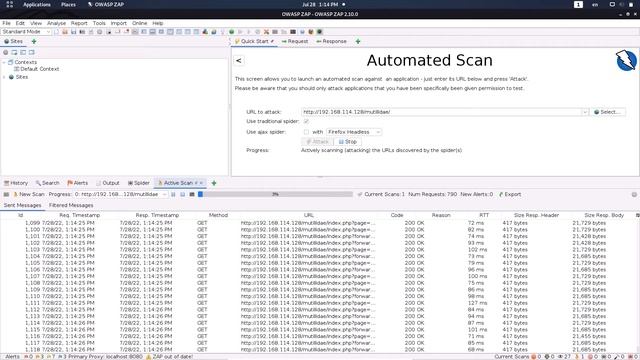
Task: Click the red X custom breakpoint icon
Action: [266, 32]
